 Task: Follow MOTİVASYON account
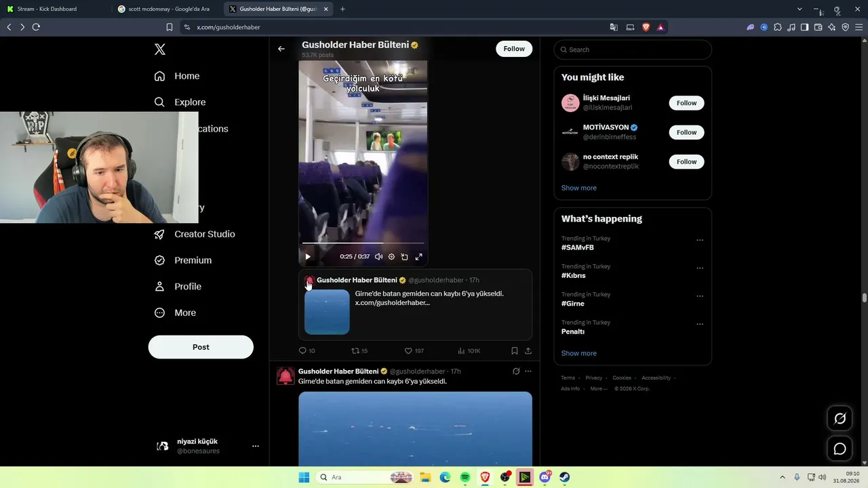(x=686, y=132)
